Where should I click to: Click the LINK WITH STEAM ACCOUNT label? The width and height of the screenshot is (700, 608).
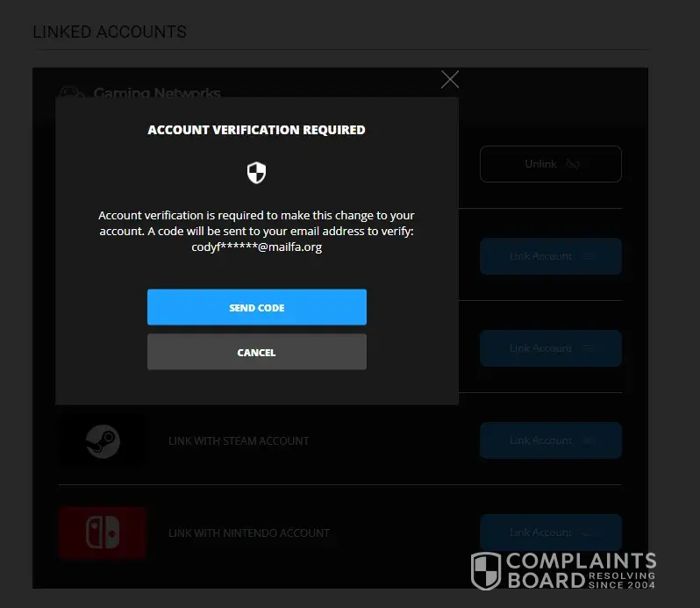pyautogui.click(x=239, y=441)
